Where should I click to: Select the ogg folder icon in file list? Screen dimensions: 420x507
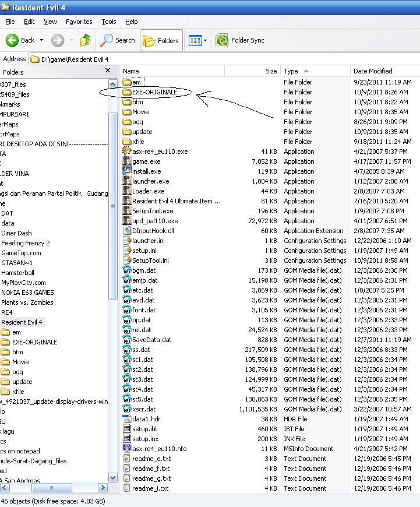tap(127, 122)
